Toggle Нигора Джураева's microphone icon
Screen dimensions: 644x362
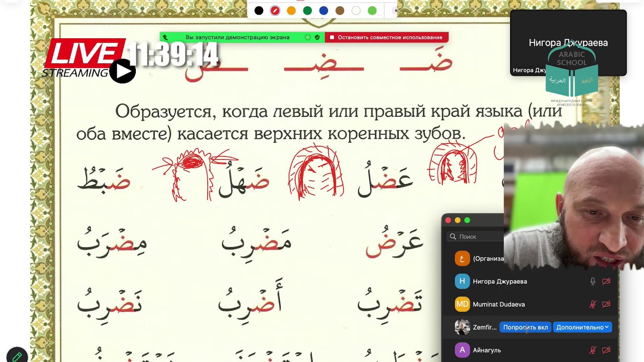(593, 282)
